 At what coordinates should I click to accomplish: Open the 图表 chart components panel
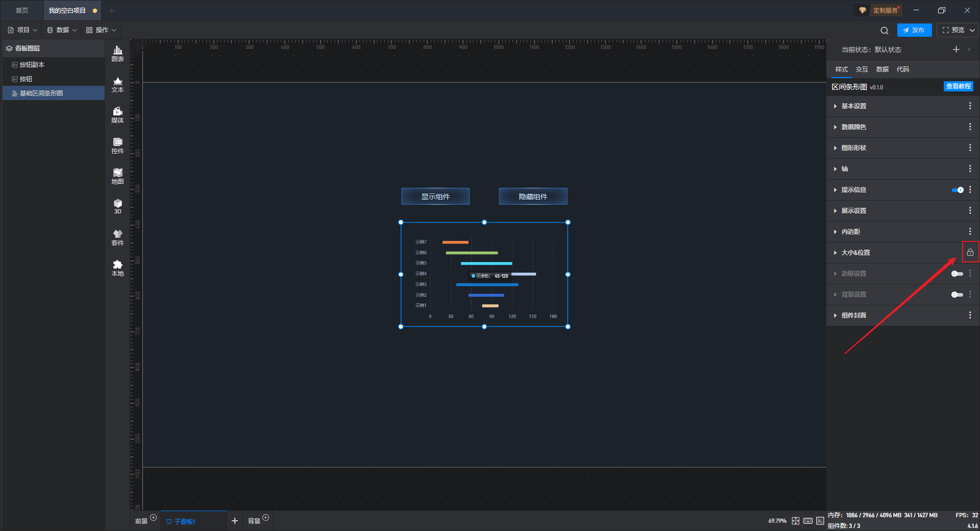coord(117,53)
